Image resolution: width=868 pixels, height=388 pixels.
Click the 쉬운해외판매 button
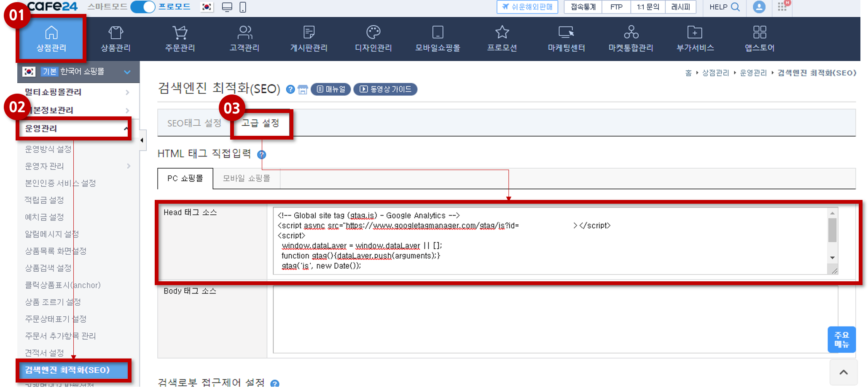[527, 7]
